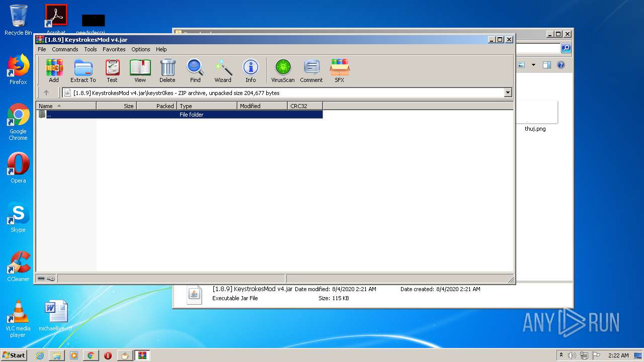
Task: Click the archive path address field
Action: [x=283, y=93]
